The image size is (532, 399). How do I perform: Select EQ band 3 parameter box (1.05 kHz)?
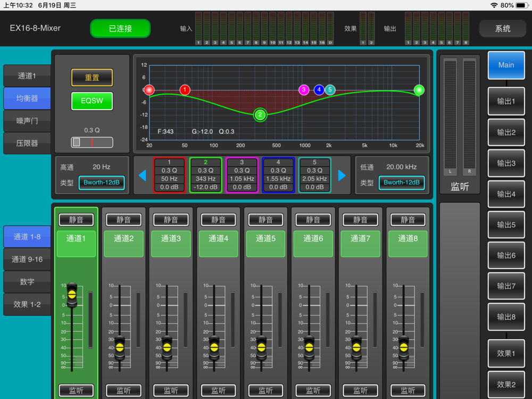pos(242,175)
